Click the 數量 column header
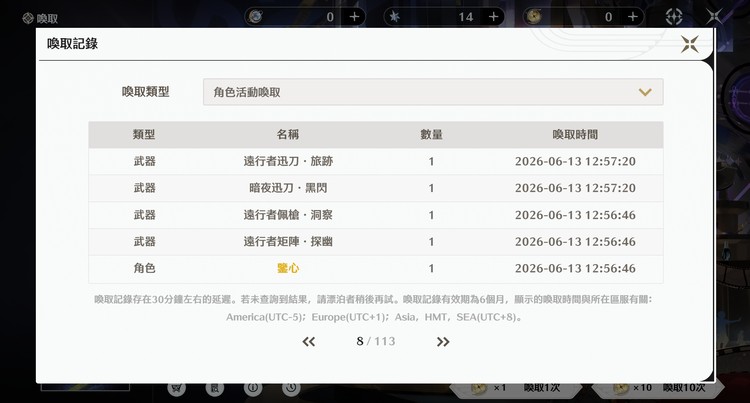 [431, 134]
